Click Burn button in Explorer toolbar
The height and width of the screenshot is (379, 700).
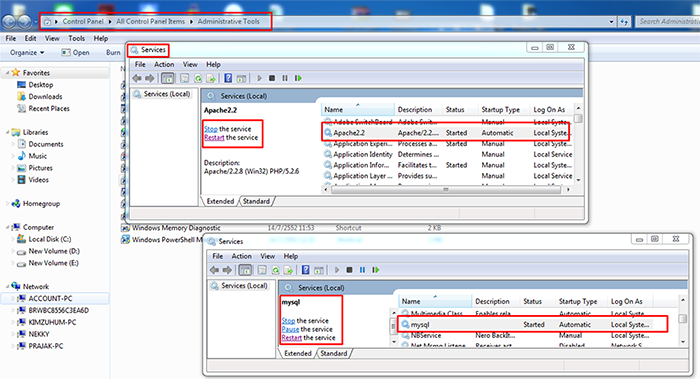point(113,53)
